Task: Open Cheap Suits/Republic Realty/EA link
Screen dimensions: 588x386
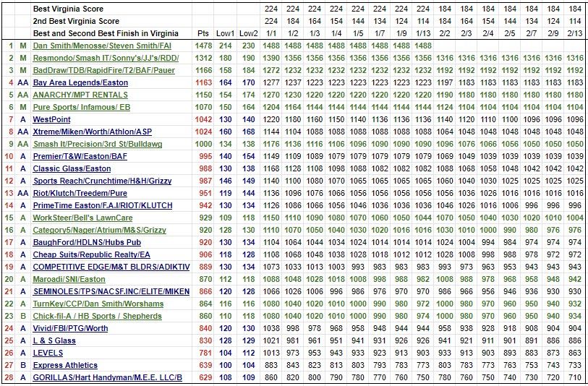Action: tap(92, 255)
